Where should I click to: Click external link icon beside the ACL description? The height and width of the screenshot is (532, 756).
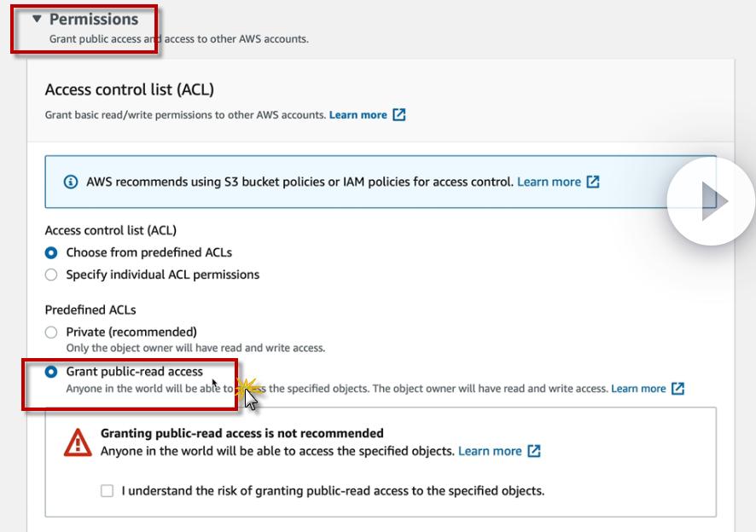point(399,115)
